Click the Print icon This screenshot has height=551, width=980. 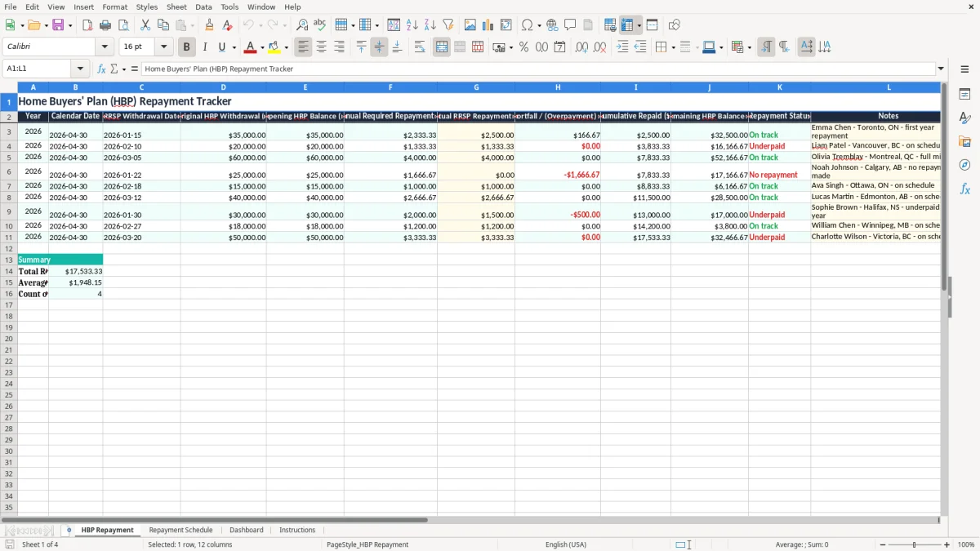click(x=105, y=25)
